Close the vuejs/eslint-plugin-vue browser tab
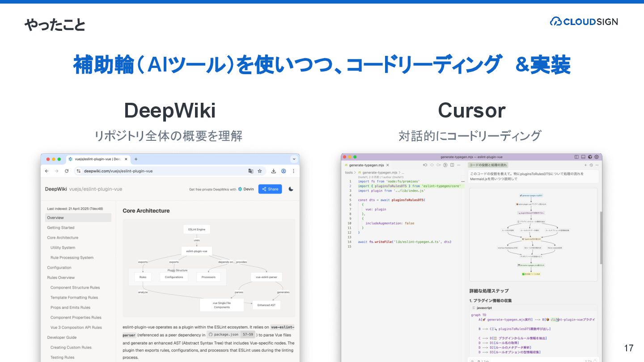 126,159
